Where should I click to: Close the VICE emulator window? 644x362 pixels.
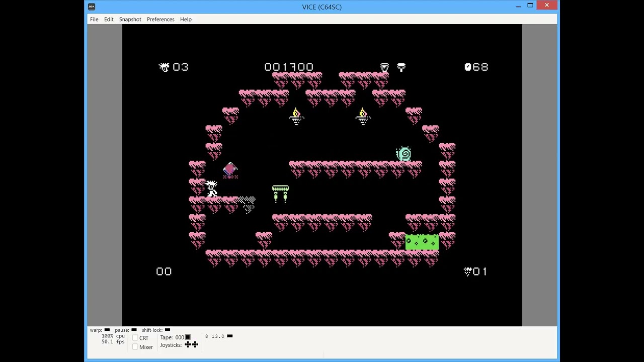[x=546, y=6]
